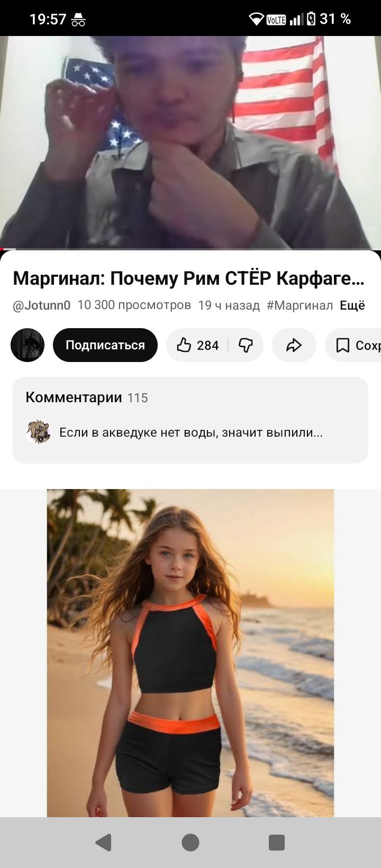Open the Jotunn0 channel avatar
Screen dimensions: 381x868
pyautogui.click(x=28, y=345)
